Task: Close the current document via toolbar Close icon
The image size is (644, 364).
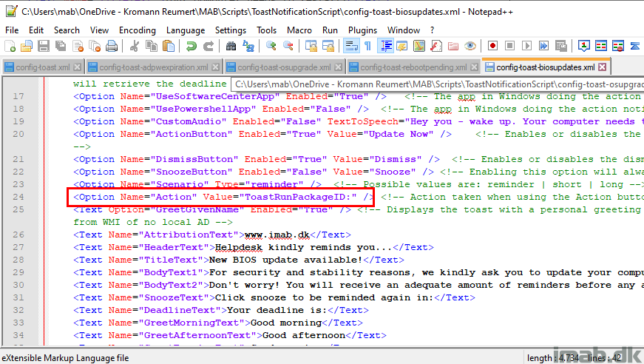Action: [x=78, y=46]
